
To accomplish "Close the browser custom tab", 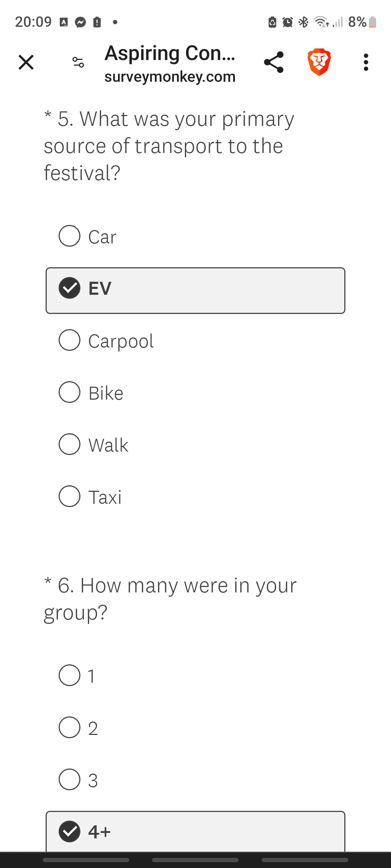I will coord(26,62).
